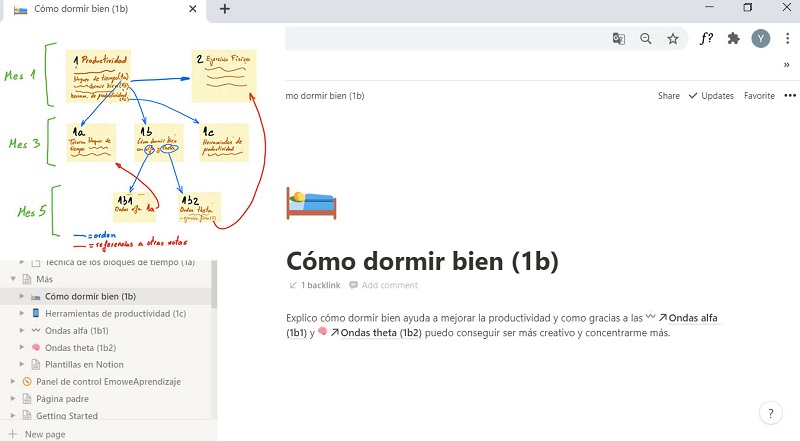This screenshot has height=441, width=800.
Task: Click the bed emoji page icon
Action: point(311,203)
